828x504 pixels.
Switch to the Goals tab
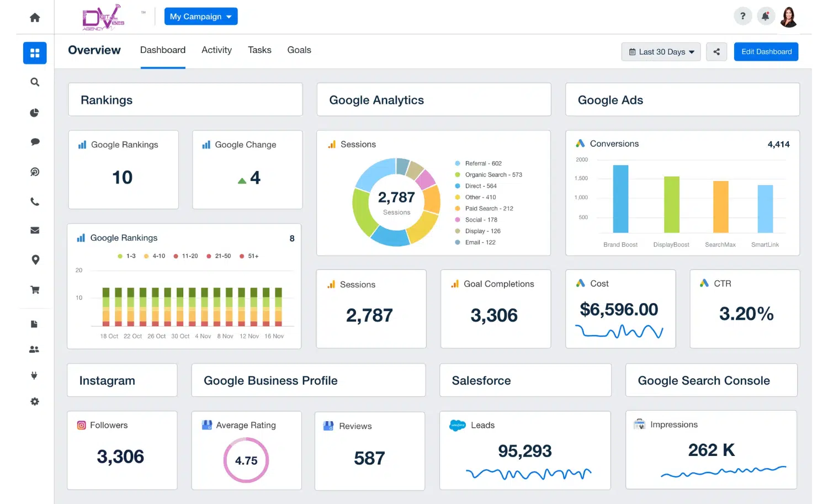click(299, 50)
